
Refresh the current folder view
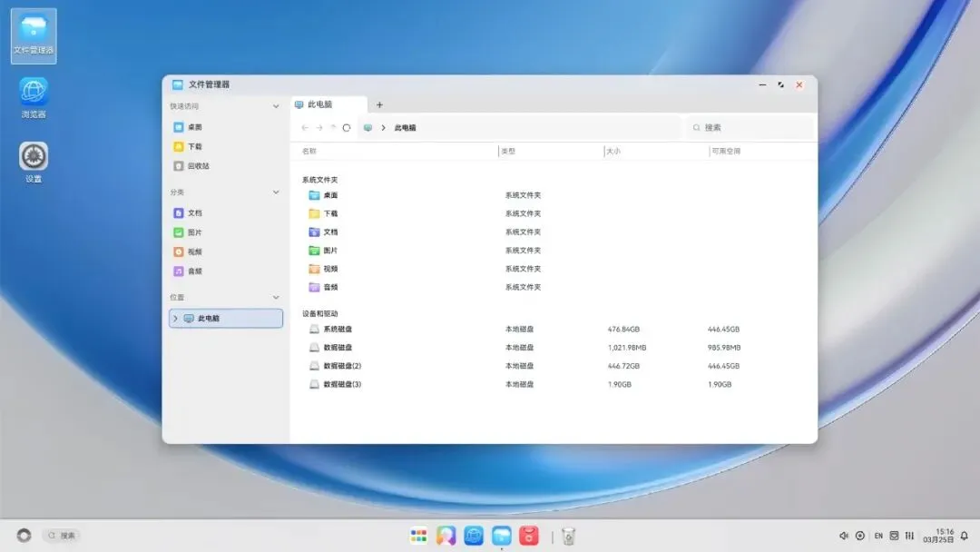click(347, 127)
